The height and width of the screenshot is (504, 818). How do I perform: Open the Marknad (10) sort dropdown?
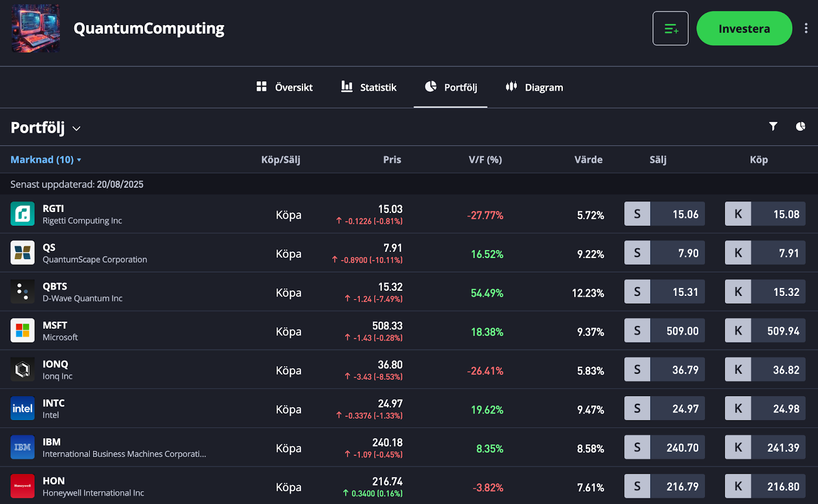coord(46,160)
